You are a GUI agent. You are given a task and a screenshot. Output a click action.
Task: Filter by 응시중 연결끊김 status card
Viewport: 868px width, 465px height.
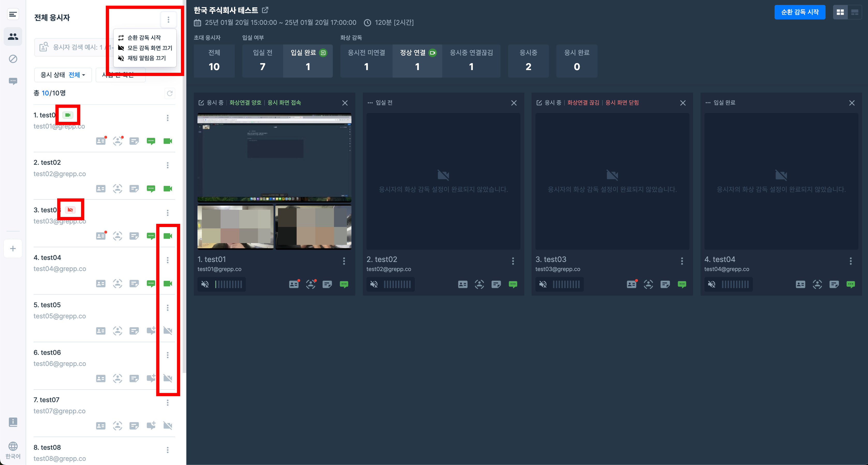coord(471,61)
